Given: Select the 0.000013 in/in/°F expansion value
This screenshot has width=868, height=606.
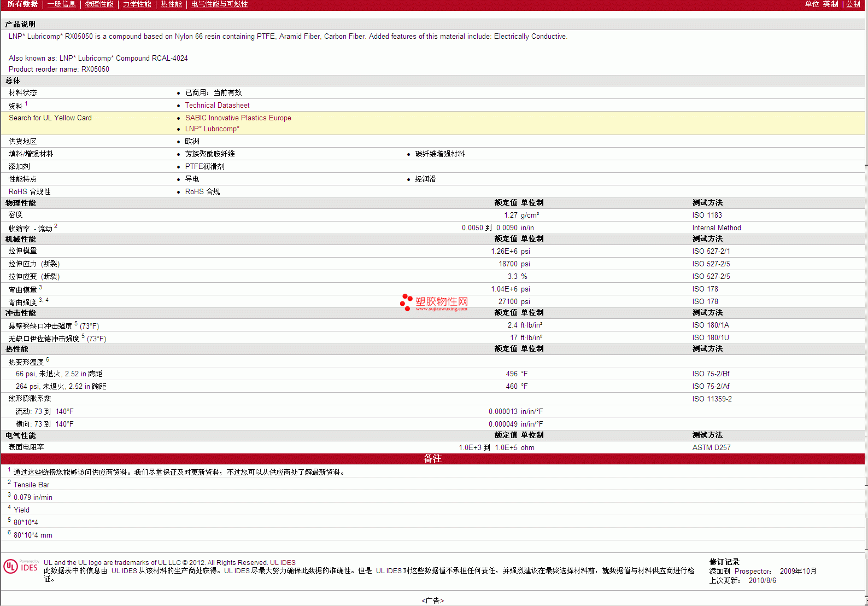Looking at the screenshot, I should [x=515, y=412].
